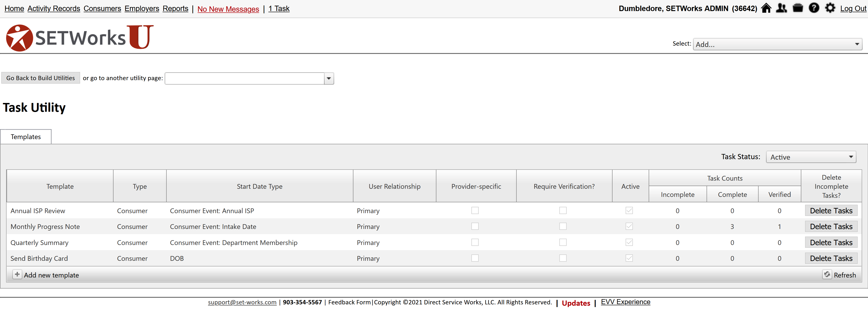Screen dimensions: 868x317
Task: Open the help question mark icon
Action: [x=814, y=8]
